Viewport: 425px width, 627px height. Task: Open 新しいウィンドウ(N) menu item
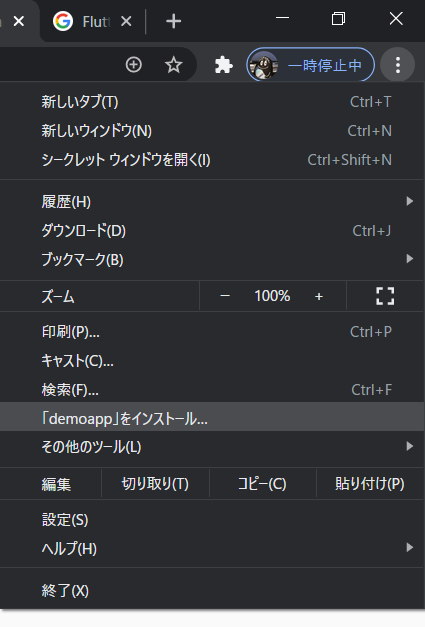pos(212,131)
